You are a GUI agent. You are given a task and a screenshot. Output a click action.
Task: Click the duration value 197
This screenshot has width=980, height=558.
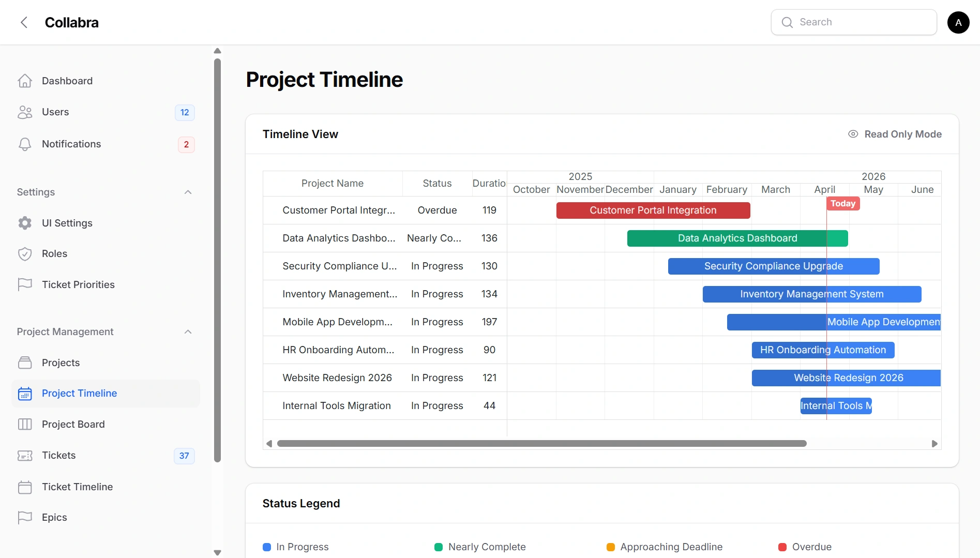(x=489, y=322)
